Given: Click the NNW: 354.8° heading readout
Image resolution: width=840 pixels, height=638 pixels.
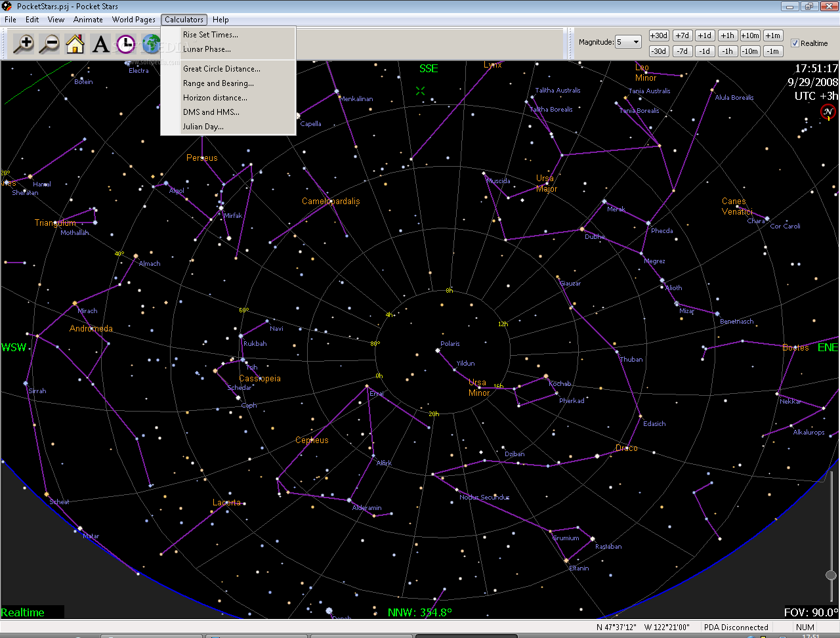Looking at the screenshot, I should [x=419, y=612].
